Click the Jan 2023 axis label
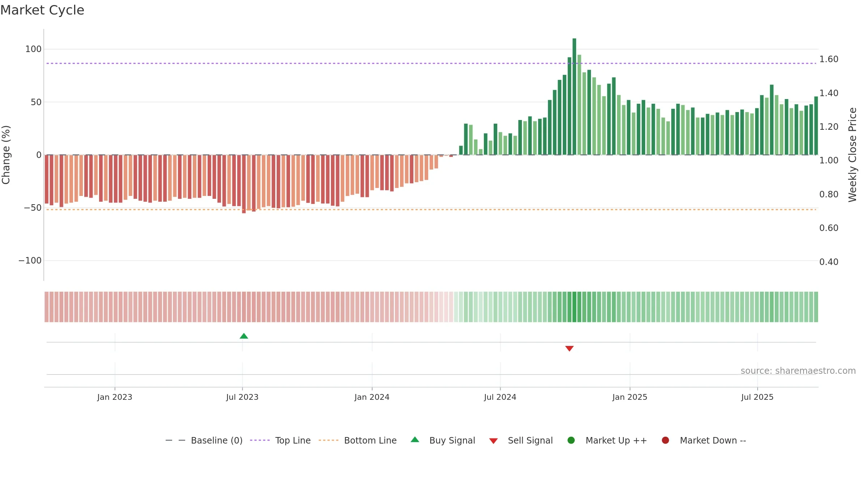This screenshot has height=488, width=868. 115,397
